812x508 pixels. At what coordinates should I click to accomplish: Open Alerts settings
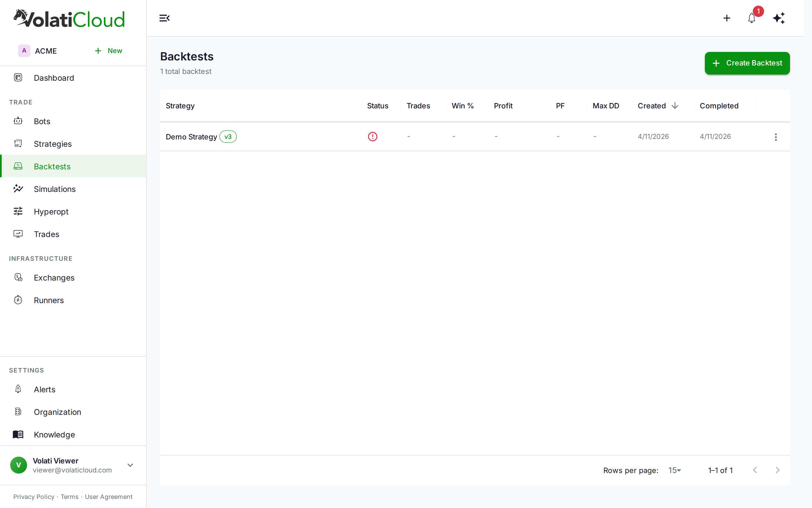(73, 389)
